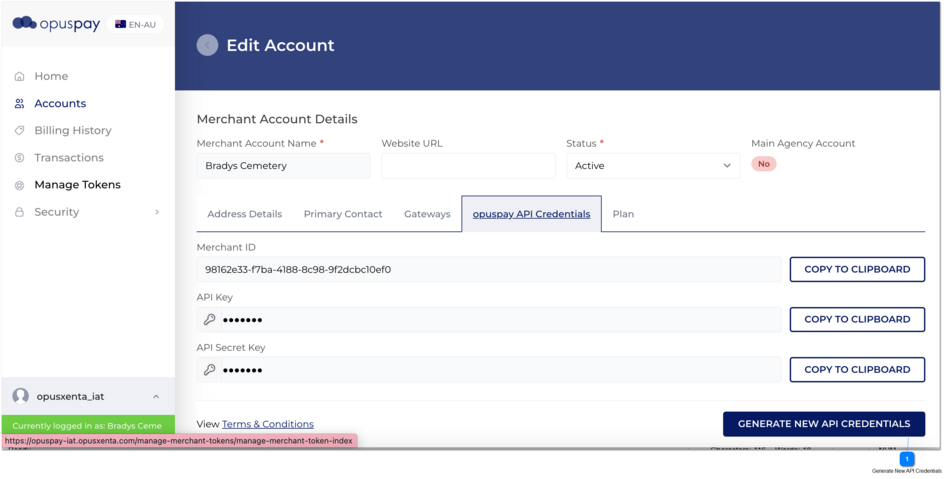Expand the Security submenu chevron

(x=157, y=212)
